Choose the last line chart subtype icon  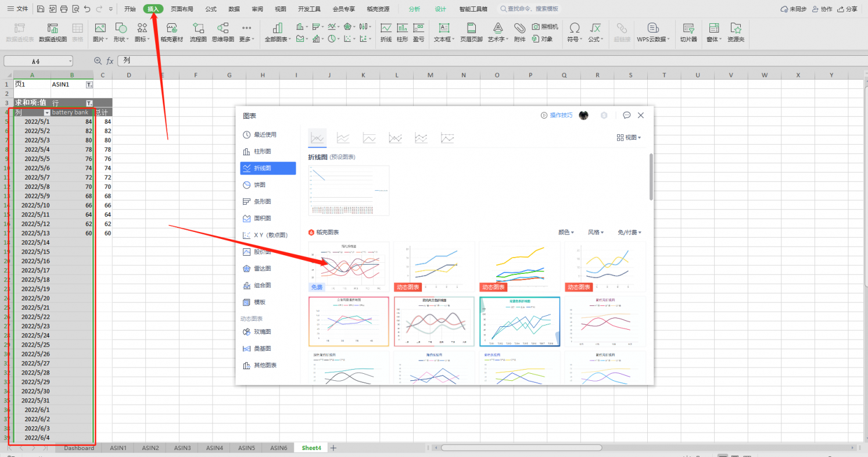pyautogui.click(x=447, y=138)
